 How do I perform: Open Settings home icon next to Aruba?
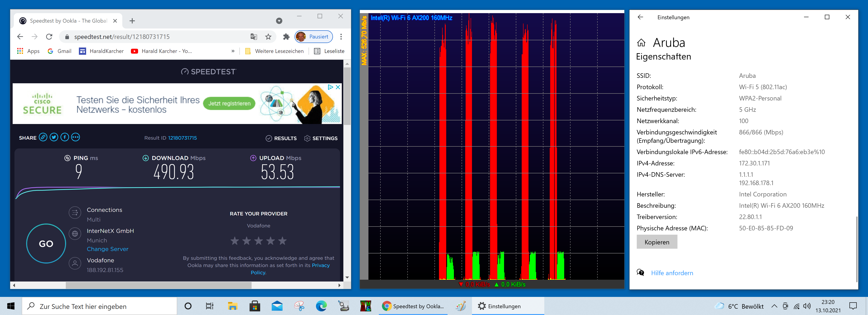pyautogui.click(x=641, y=43)
